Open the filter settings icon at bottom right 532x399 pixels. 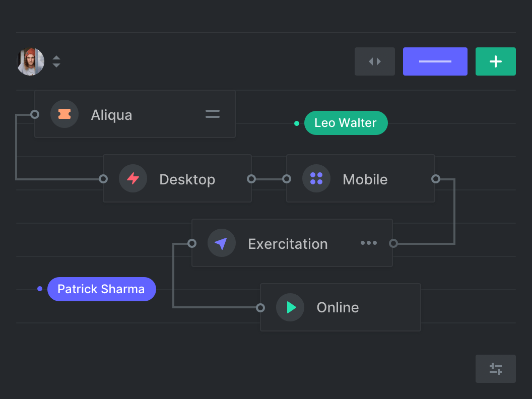pyautogui.click(x=495, y=368)
